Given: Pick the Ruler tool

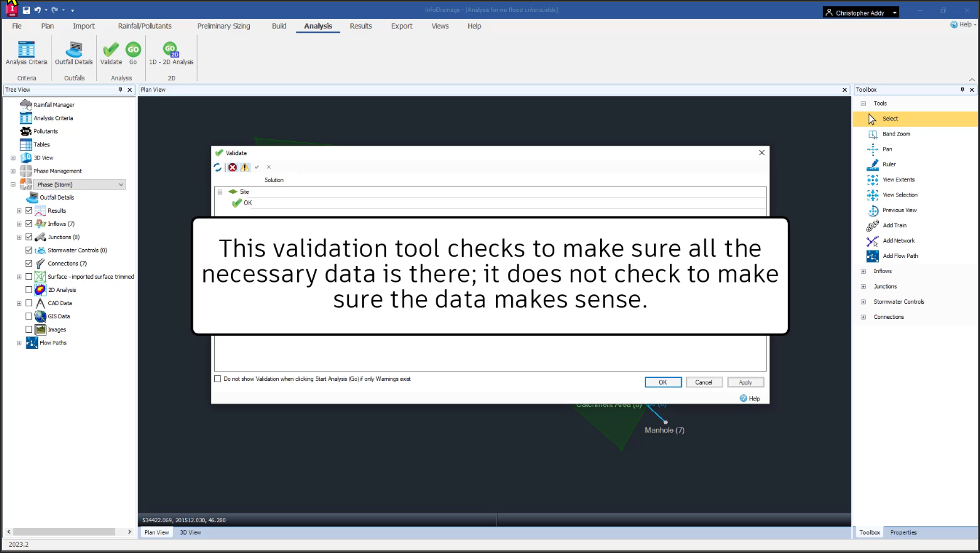Looking at the screenshot, I should point(889,164).
